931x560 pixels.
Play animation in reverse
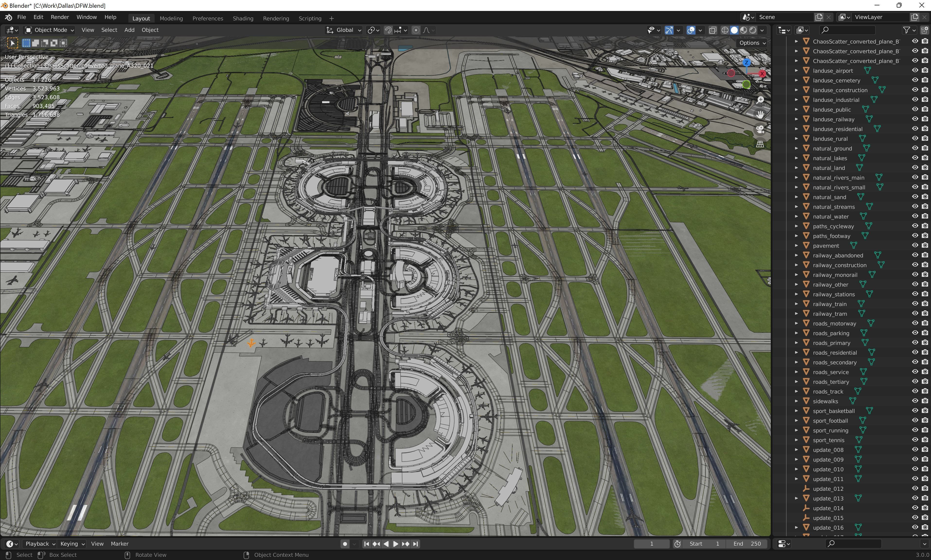[x=386, y=544]
